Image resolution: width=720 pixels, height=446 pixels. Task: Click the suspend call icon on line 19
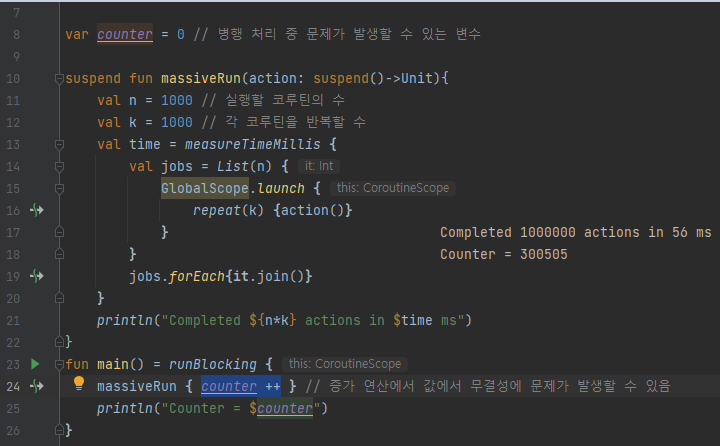click(x=37, y=276)
